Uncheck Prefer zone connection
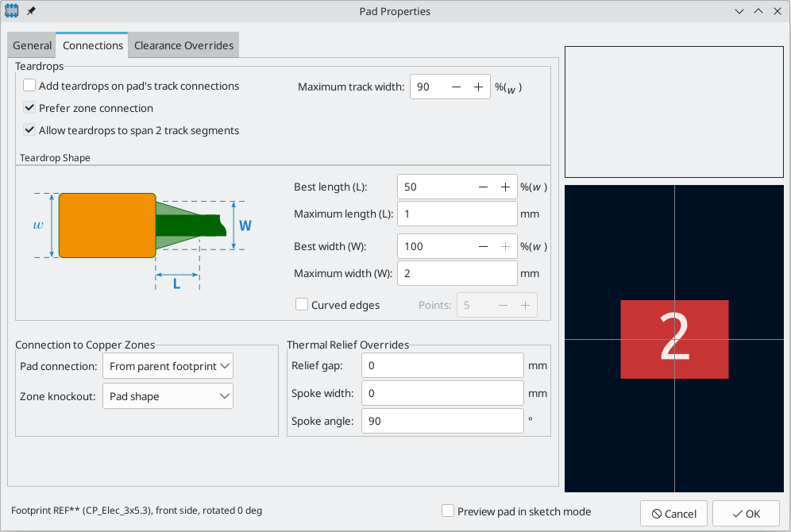This screenshot has width=791, height=532. click(x=29, y=108)
